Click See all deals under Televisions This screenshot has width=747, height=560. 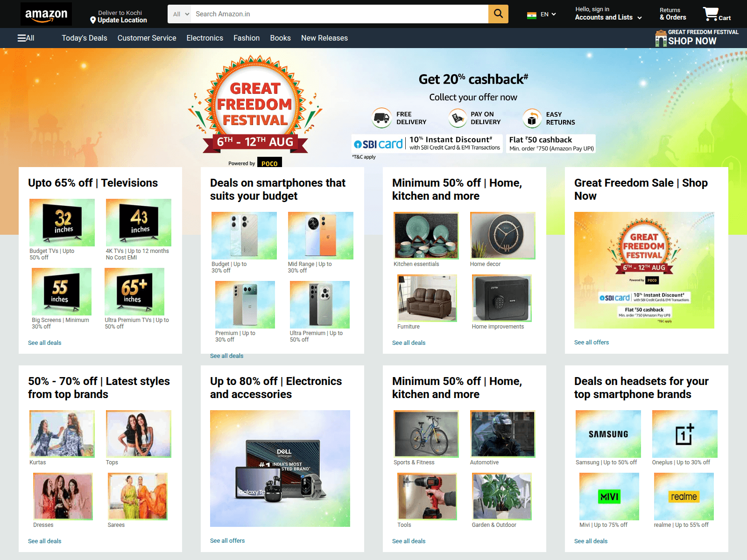point(45,343)
